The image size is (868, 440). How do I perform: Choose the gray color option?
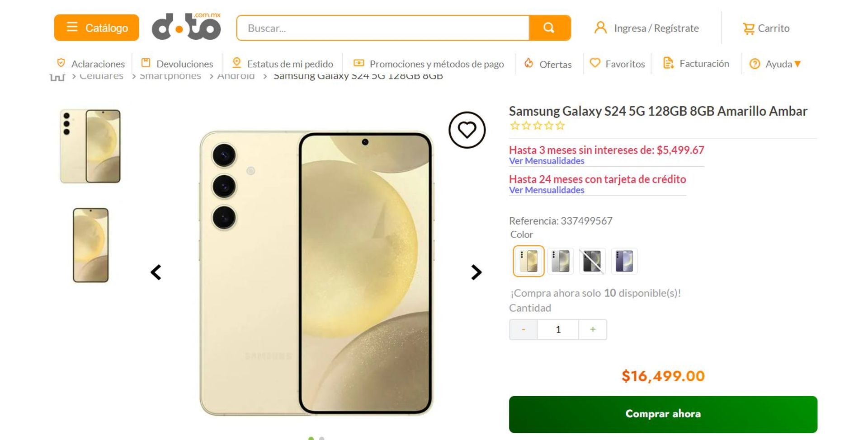click(561, 261)
